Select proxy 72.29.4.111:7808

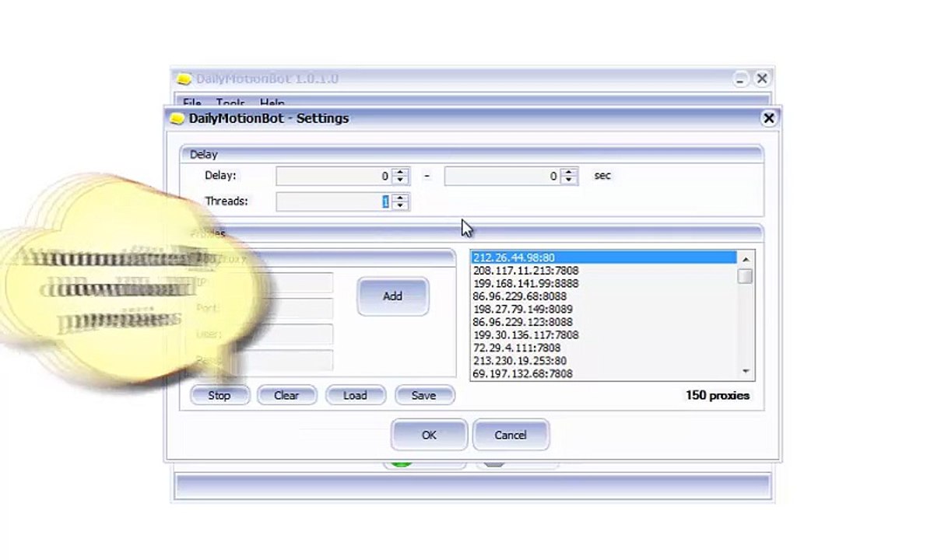point(604,348)
